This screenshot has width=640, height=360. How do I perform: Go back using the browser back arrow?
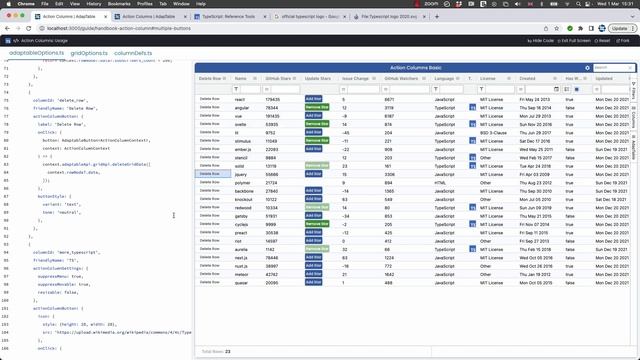click(7, 29)
